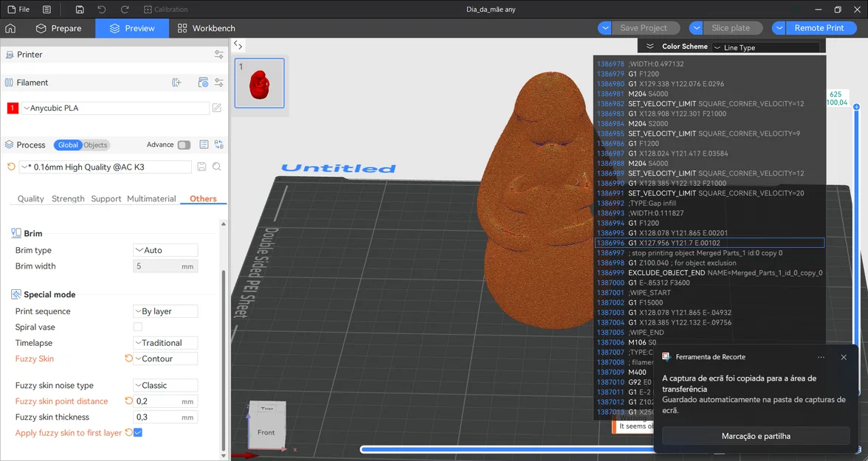Uncheck Apply fuzzy skin to first layer

[x=138, y=433]
